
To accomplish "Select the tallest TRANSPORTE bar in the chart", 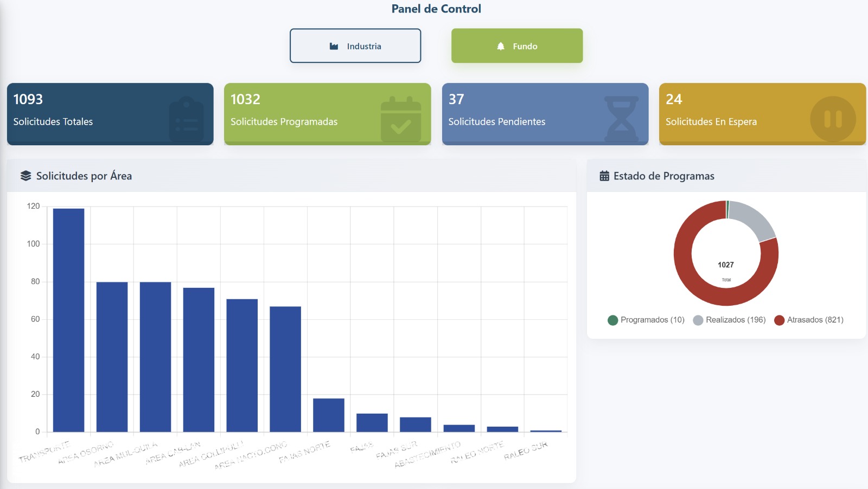I will pos(68,320).
